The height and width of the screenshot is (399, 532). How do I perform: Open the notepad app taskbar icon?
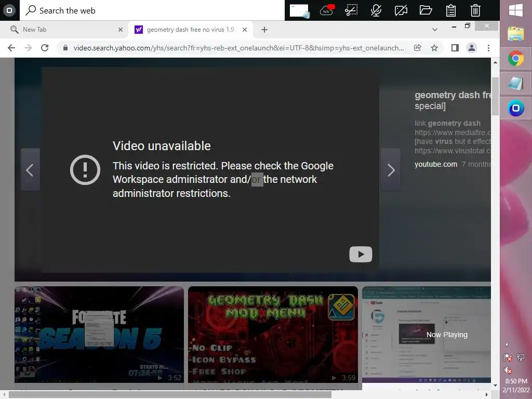[516, 84]
